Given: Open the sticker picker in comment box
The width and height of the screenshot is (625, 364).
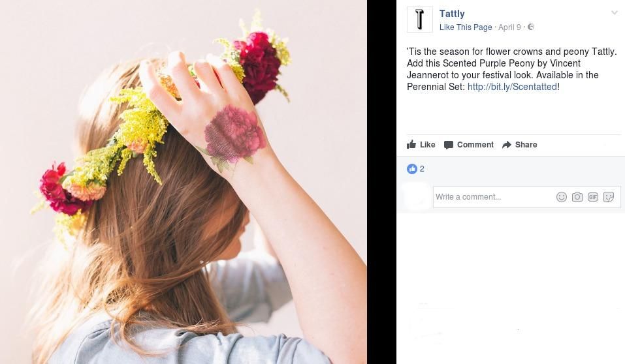Looking at the screenshot, I should point(609,197).
